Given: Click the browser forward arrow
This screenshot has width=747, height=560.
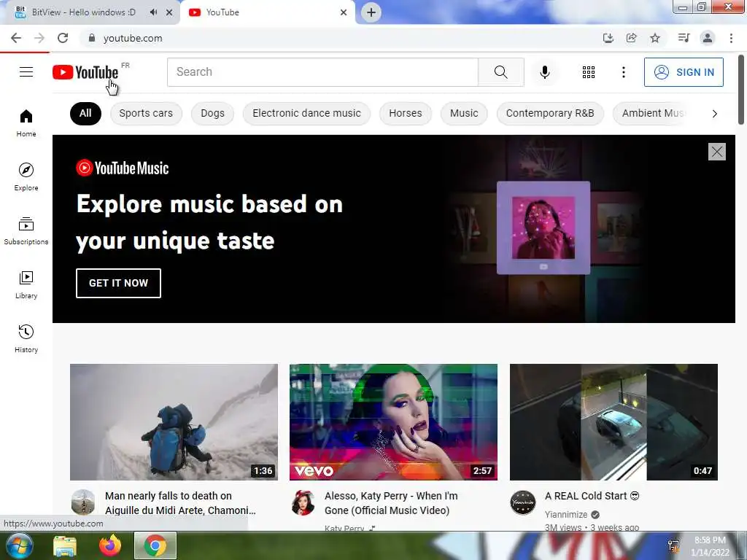Looking at the screenshot, I should pyautogui.click(x=39, y=38).
